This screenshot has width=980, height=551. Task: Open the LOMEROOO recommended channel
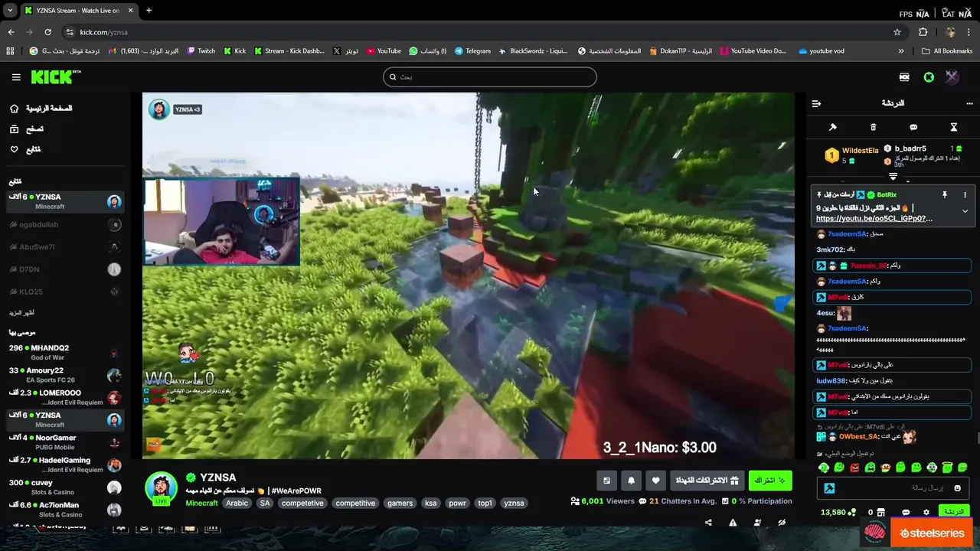[64, 398]
